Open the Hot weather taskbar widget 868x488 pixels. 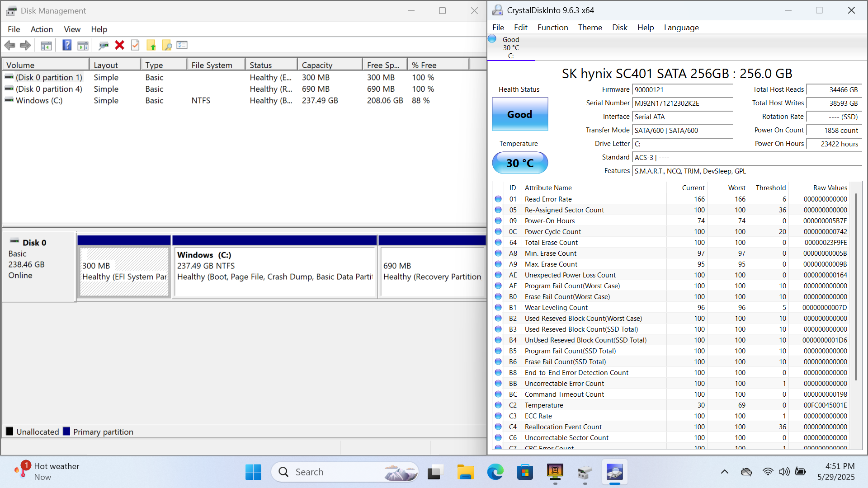48,472
